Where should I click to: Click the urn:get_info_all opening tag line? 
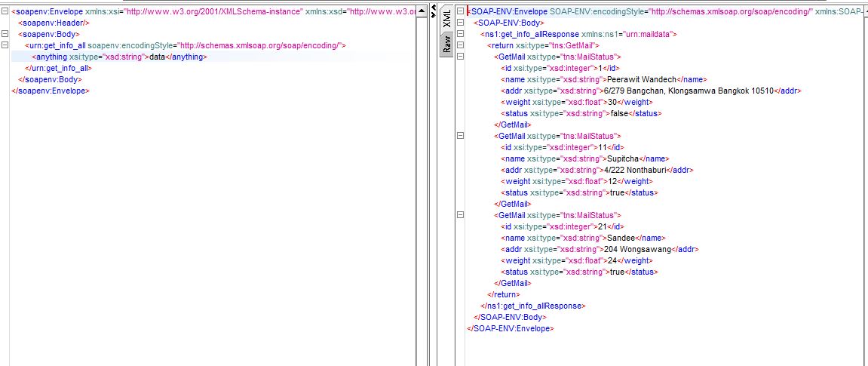click(185, 45)
